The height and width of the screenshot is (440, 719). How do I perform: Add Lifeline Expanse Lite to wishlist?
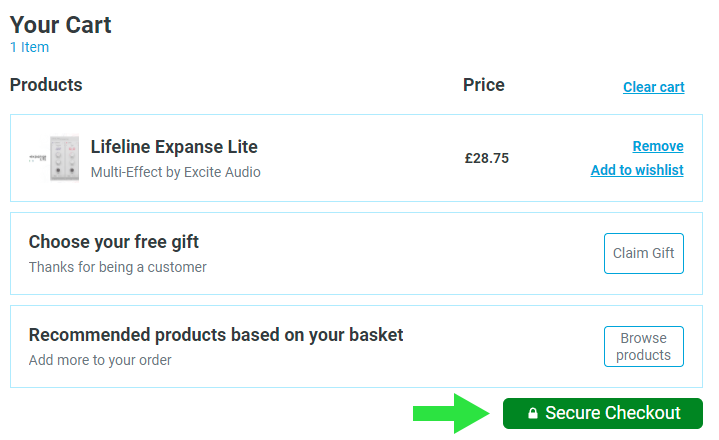(x=637, y=170)
